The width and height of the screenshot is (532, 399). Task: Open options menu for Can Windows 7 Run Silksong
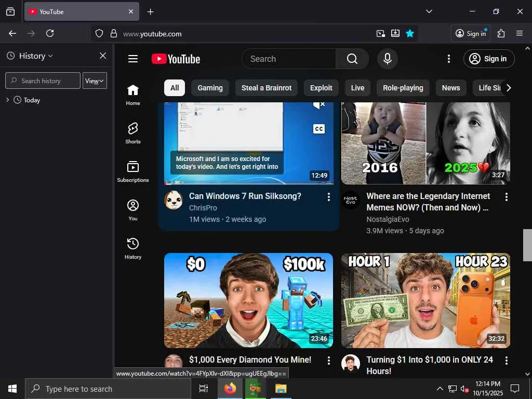(328, 197)
